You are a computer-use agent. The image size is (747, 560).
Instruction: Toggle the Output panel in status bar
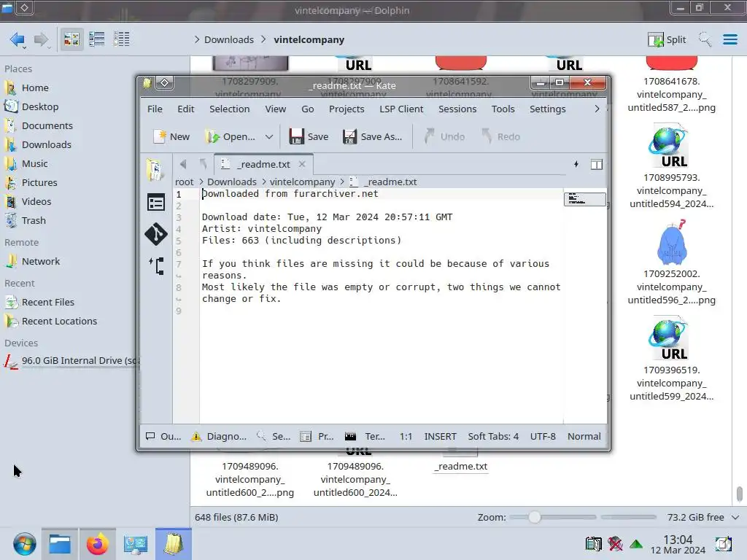pyautogui.click(x=163, y=436)
